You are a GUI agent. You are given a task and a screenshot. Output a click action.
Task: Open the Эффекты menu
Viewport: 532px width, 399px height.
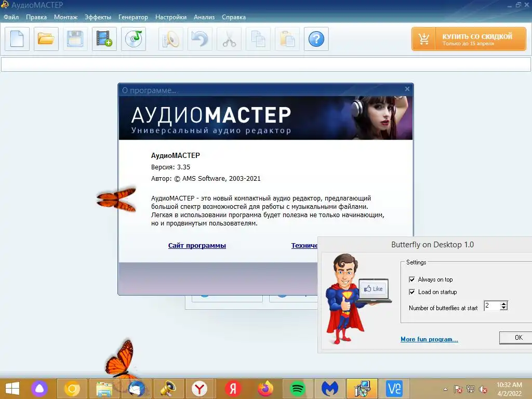pyautogui.click(x=98, y=17)
